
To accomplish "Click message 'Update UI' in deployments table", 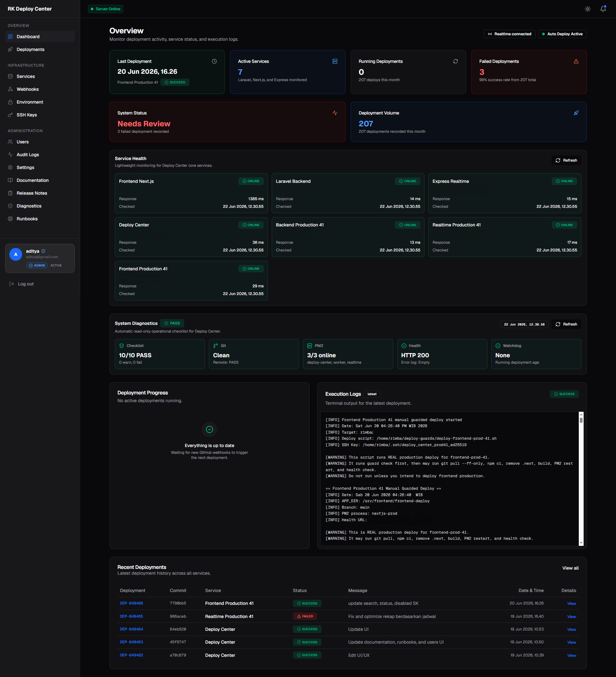I will coord(358,629).
